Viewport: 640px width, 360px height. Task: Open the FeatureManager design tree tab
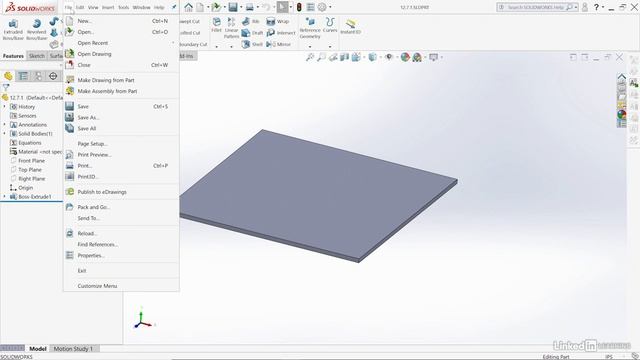tap(8, 76)
